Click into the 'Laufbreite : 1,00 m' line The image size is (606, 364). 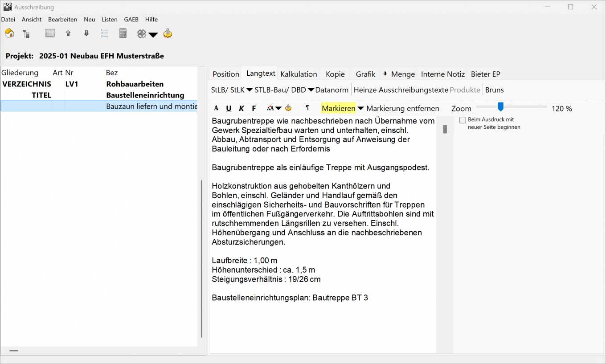click(x=244, y=261)
